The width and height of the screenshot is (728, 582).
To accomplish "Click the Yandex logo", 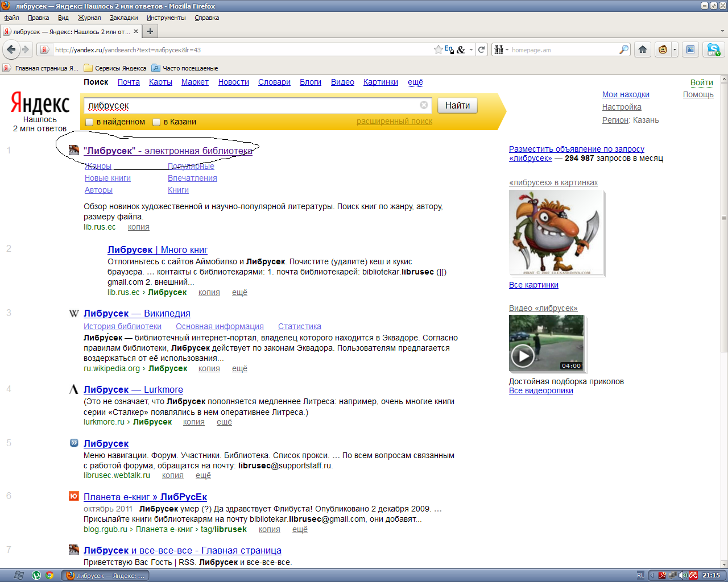I will tap(40, 103).
